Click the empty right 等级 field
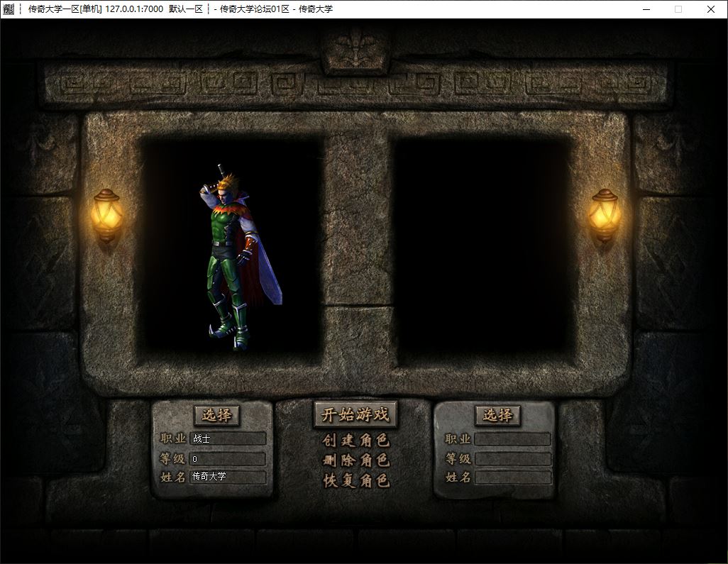Viewport: 728px width, 564px height. pyautogui.click(x=512, y=459)
